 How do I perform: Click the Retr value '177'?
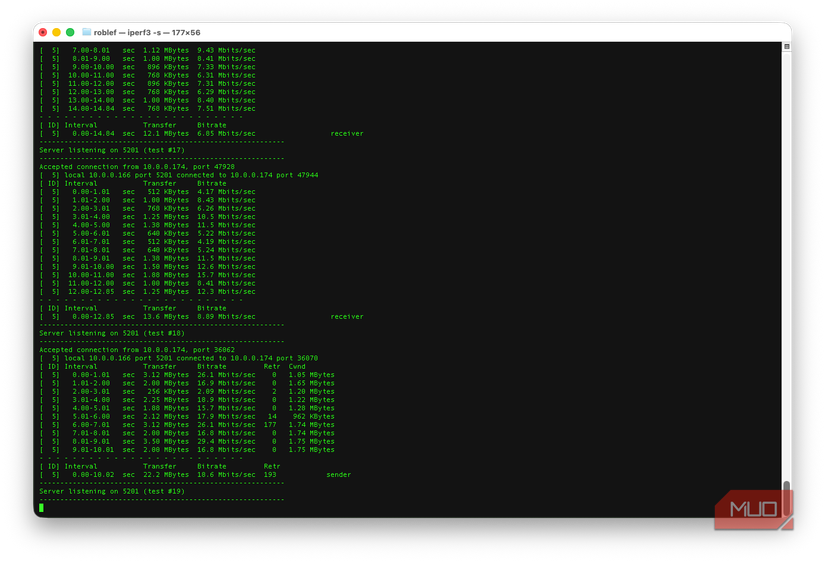(270, 425)
